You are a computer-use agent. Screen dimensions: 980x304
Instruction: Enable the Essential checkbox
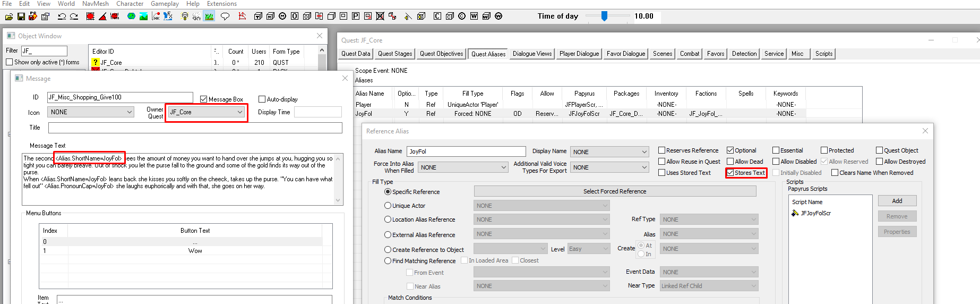[776, 150]
